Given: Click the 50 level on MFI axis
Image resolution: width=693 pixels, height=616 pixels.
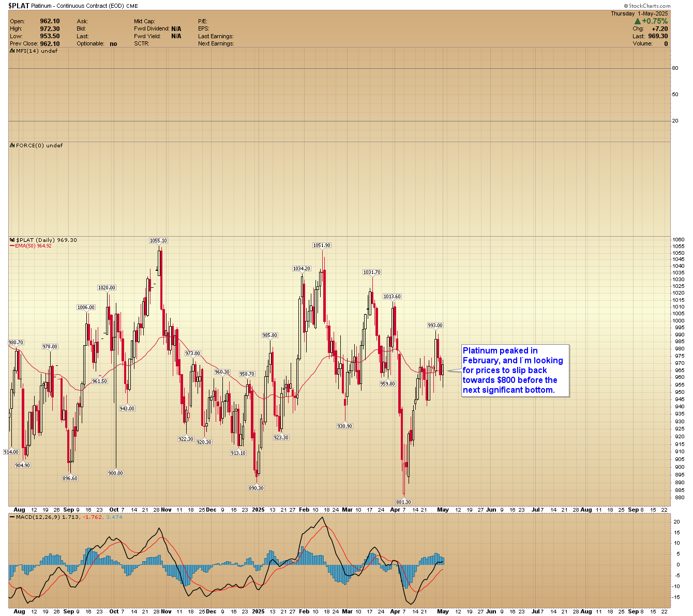Looking at the screenshot, I should (x=675, y=95).
